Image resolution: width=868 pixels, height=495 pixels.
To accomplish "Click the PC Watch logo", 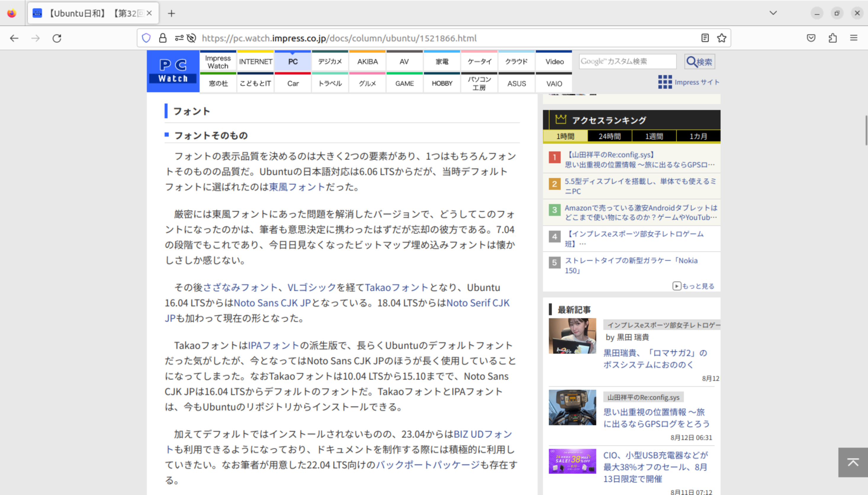I will coord(173,71).
